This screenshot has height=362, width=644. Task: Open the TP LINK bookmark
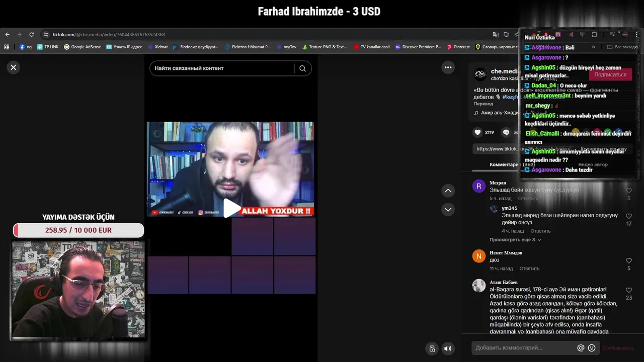tap(47, 47)
